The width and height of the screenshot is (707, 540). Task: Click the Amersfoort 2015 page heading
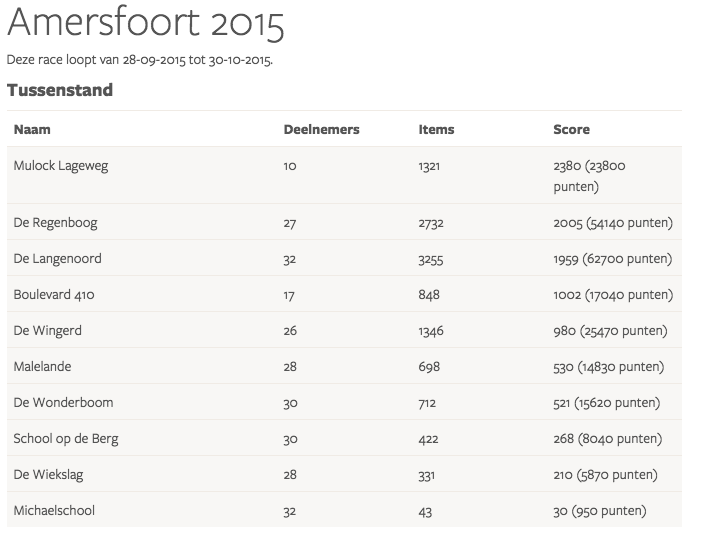(x=146, y=24)
